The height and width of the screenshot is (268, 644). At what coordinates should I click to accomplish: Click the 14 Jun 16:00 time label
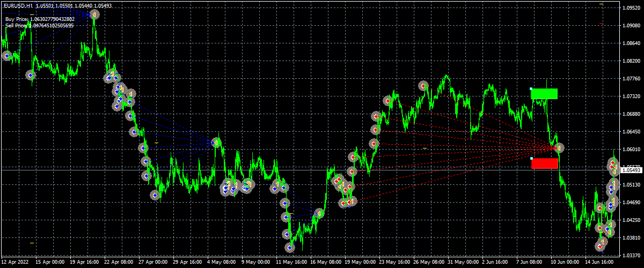pyautogui.click(x=599, y=263)
